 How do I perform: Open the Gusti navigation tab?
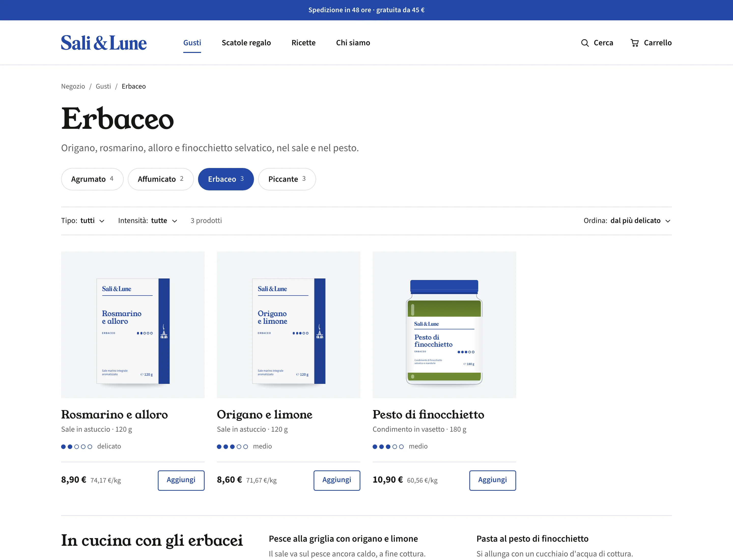192,43
